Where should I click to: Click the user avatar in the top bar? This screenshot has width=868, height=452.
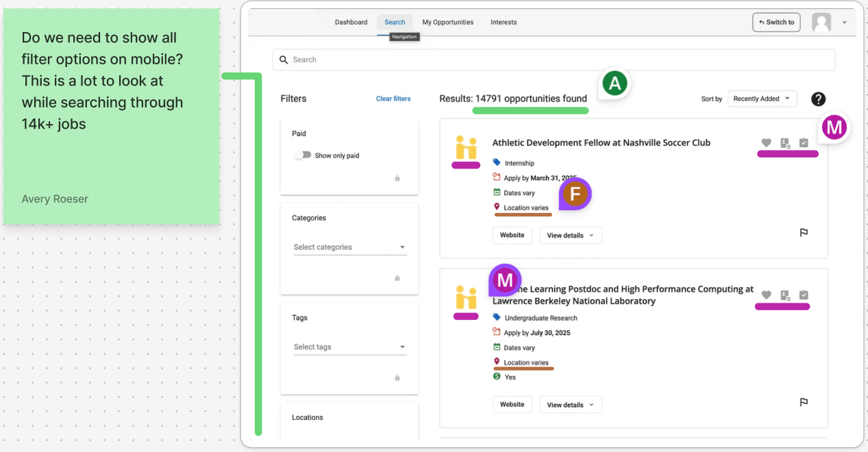coord(821,22)
